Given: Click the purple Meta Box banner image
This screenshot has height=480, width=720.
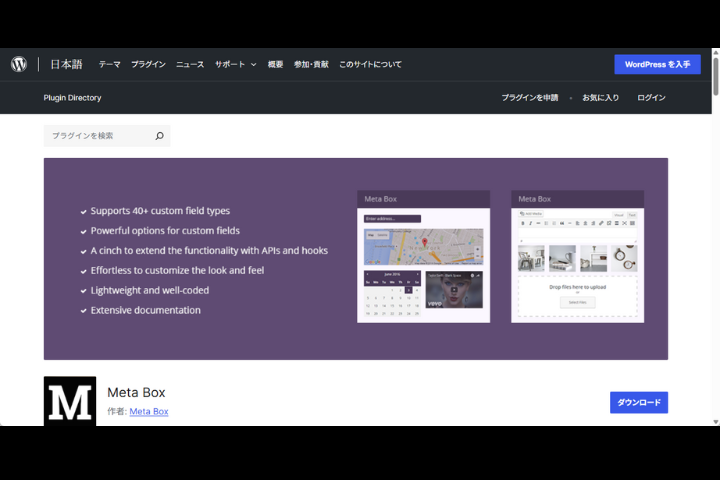Looking at the screenshot, I should click(x=356, y=259).
